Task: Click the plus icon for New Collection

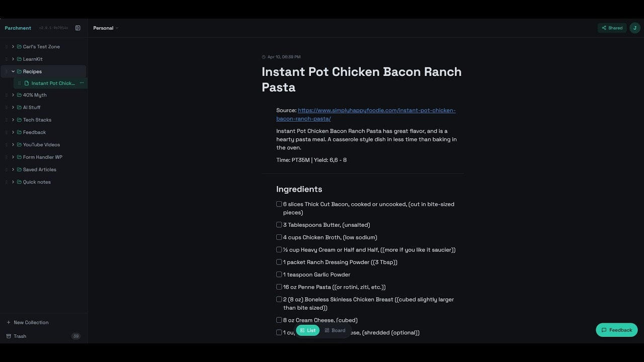Action: (x=9, y=323)
